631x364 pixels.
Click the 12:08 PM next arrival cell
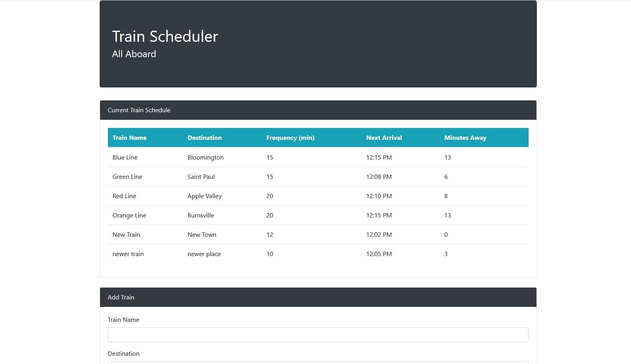tap(379, 177)
